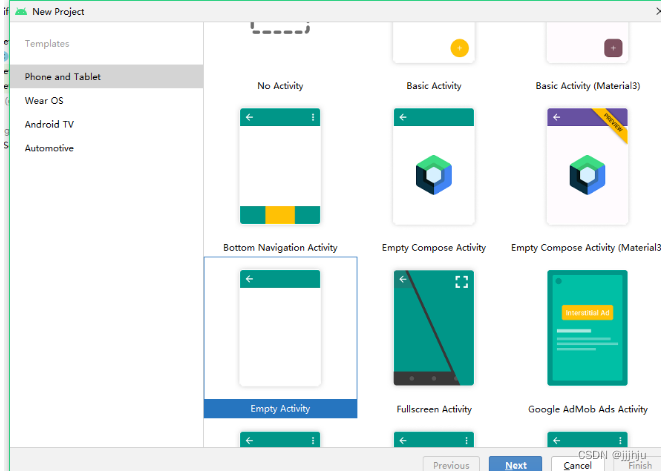Select the Wear OS template category
Screen dimensions: 661x471
pos(106,101)
